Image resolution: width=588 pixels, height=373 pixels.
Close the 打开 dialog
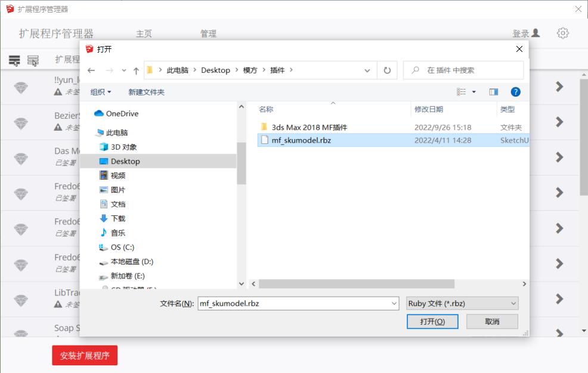pos(519,49)
